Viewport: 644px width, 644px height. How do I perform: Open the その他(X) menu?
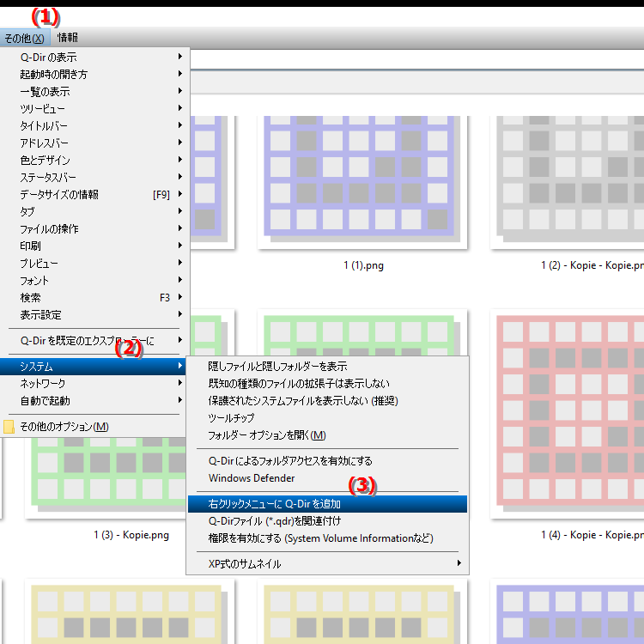[x=25, y=38]
